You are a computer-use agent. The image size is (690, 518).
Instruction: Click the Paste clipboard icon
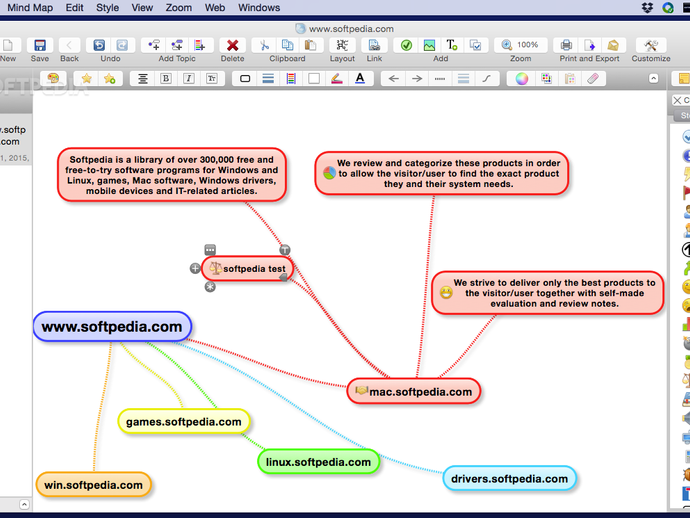coord(310,45)
